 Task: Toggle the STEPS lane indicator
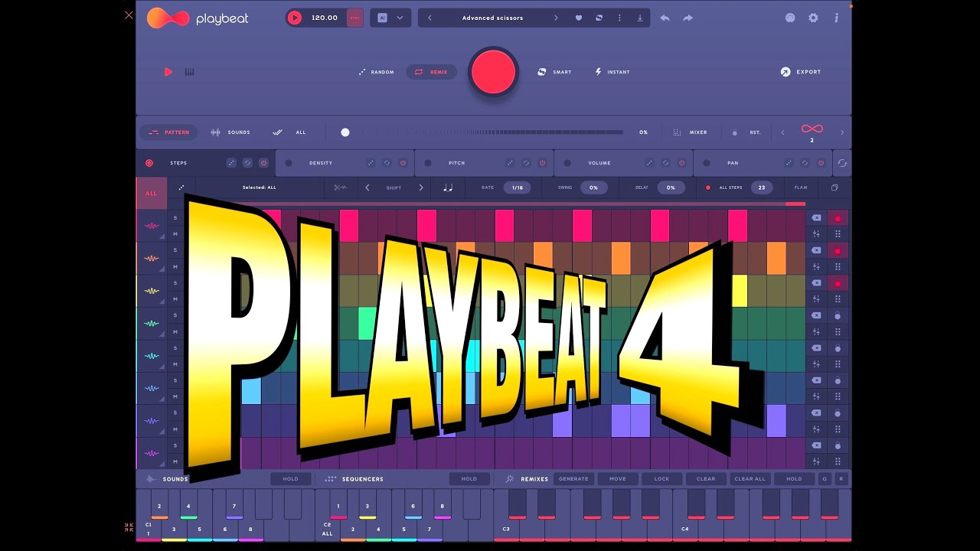[x=149, y=163]
